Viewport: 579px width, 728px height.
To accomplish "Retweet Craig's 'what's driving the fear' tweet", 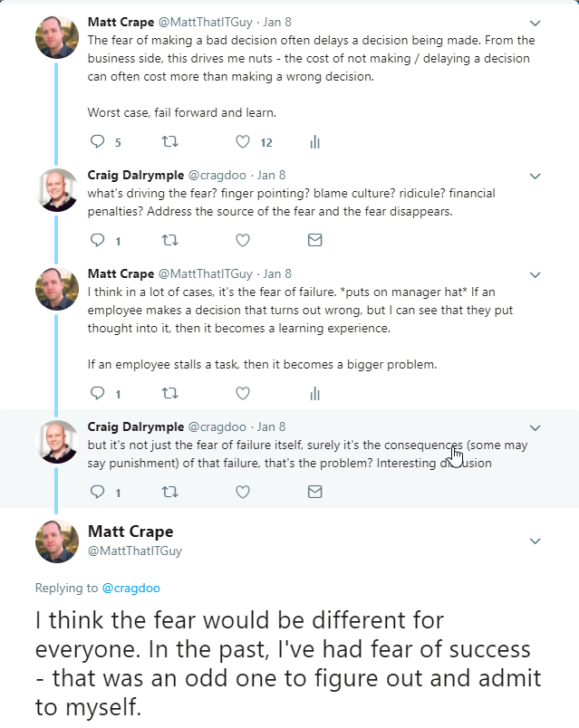I will pyautogui.click(x=169, y=241).
